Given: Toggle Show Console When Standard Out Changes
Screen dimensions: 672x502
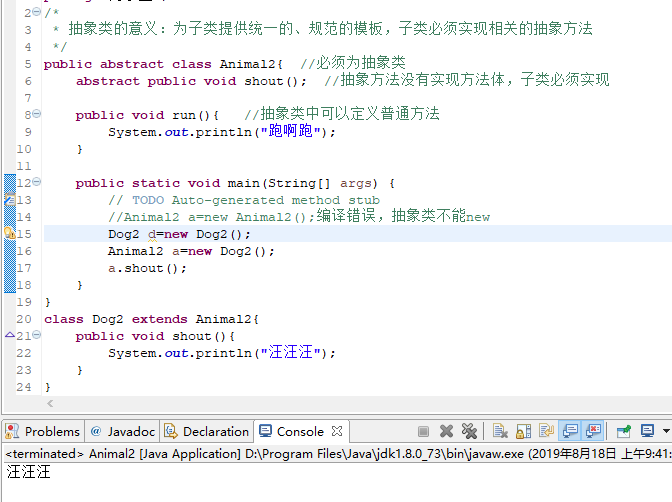Looking at the screenshot, I should (x=570, y=431).
